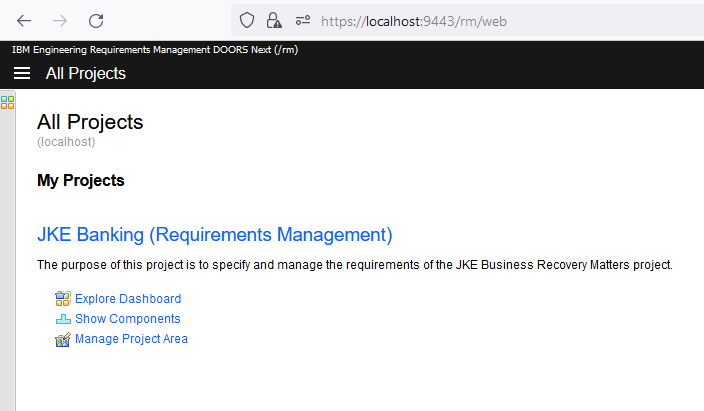The image size is (704, 411).
Task: Reload the page with the refresh icon
Action: coord(96,21)
